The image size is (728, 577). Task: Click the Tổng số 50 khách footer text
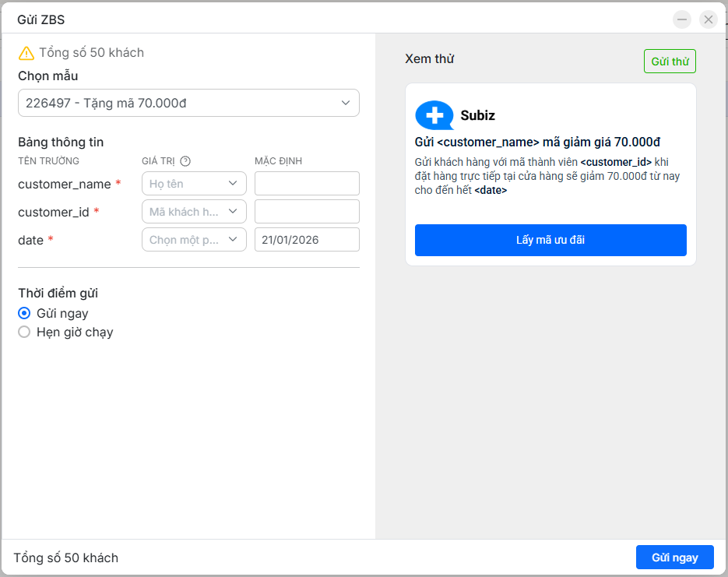[66, 558]
